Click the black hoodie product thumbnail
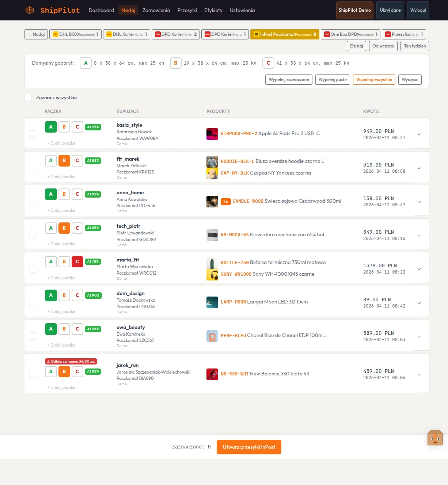The height and width of the screenshot is (485, 448). [212, 161]
